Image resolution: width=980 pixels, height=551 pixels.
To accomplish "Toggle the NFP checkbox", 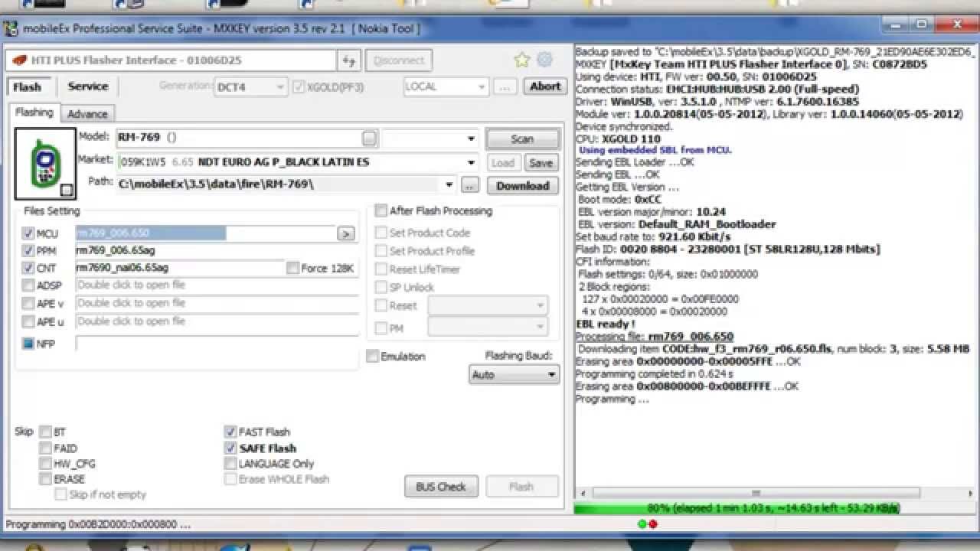I will point(28,344).
